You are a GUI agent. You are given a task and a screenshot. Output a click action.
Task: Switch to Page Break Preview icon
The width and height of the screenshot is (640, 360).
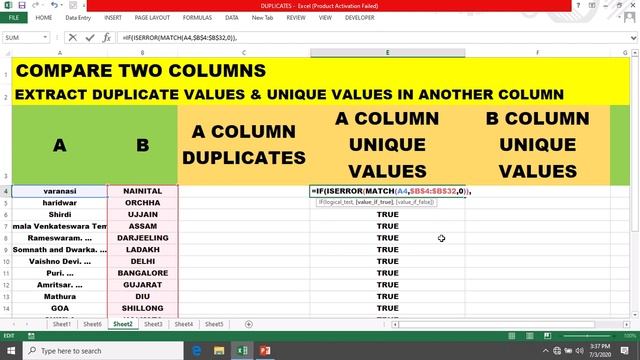pyautogui.click(x=547, y=336)
